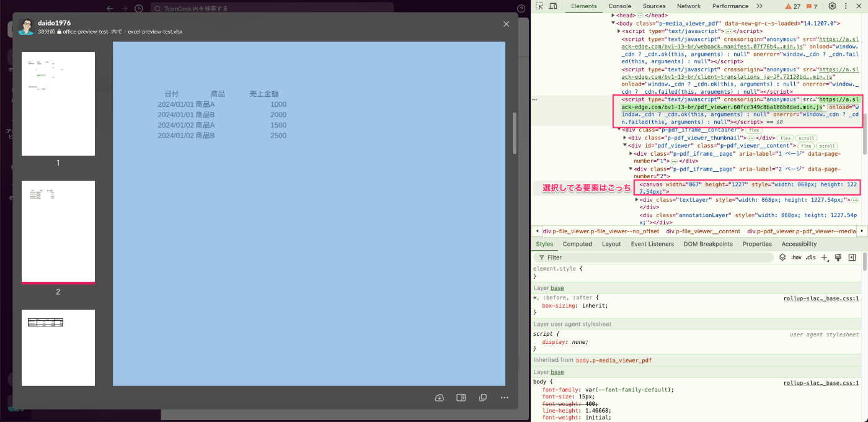Open page 1 thumbnail in the preview
868x422 pixels.
58,104
